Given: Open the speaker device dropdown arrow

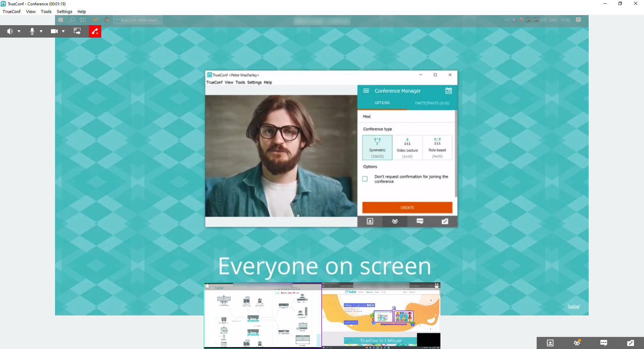Looking at the screenshot, I should click(19, 31).
